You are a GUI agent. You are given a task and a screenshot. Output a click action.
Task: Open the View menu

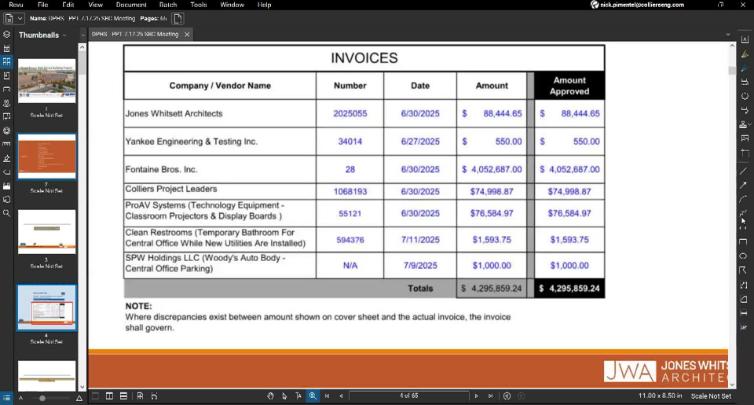[x=95, y=5]
